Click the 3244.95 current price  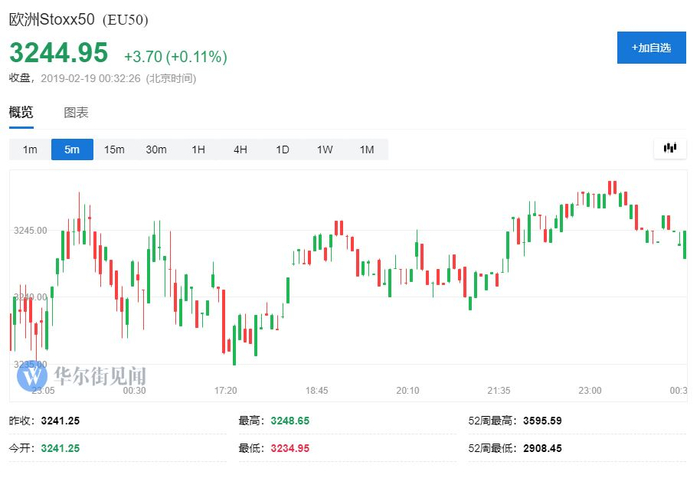59,53
